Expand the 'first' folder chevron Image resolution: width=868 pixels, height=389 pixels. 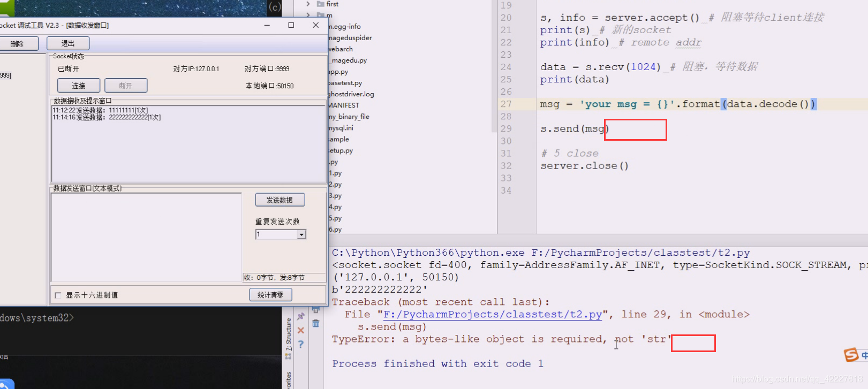tap(308, 4)
